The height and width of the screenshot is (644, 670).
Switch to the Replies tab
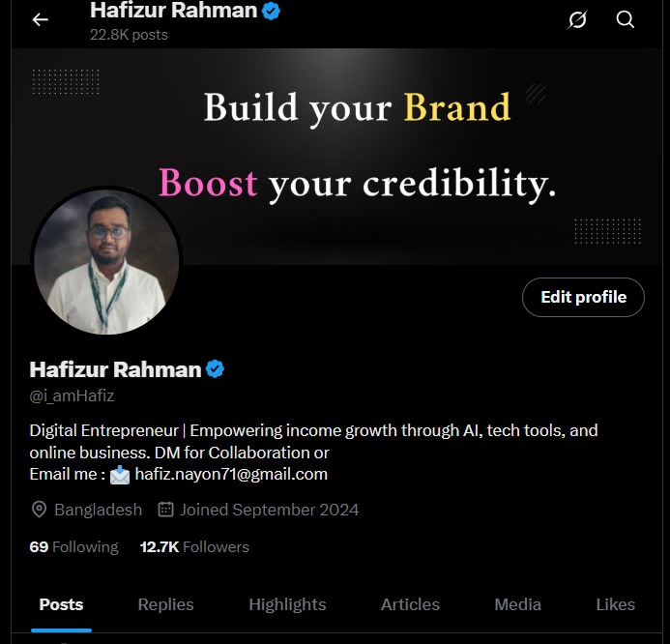point(165,604)
